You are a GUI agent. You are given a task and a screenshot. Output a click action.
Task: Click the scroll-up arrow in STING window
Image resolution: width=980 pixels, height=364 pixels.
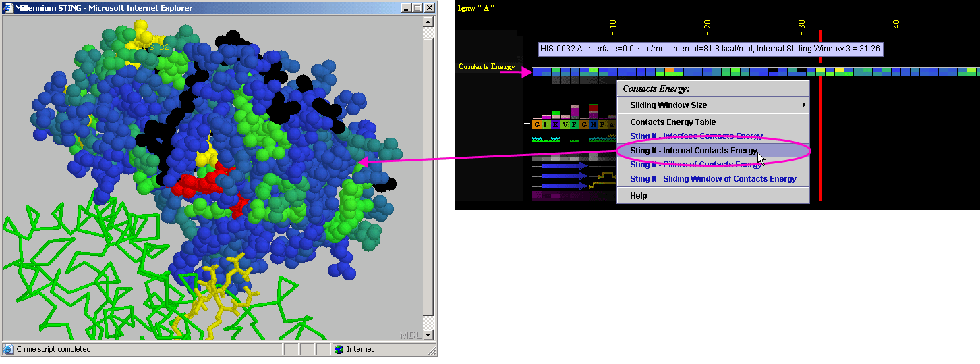(428, 21)
